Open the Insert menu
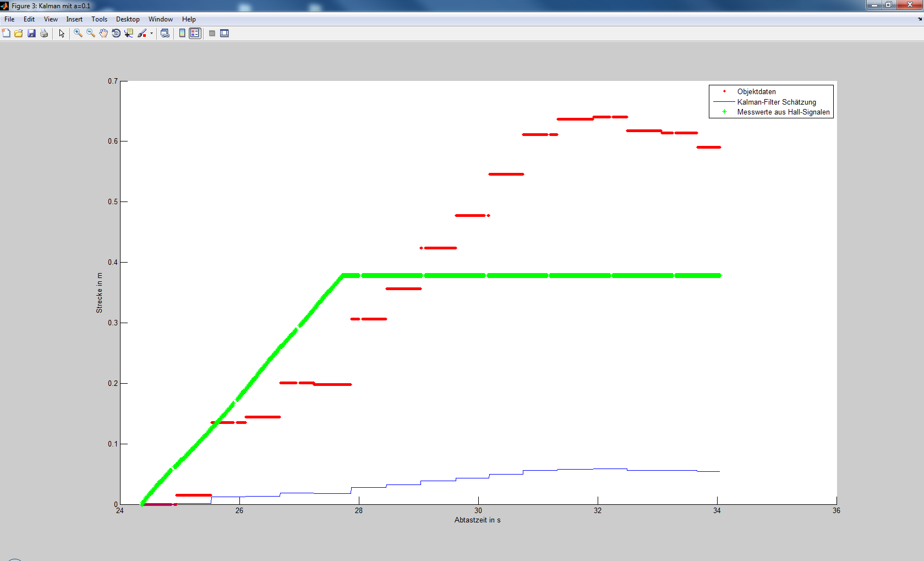 tap(74, 19)
